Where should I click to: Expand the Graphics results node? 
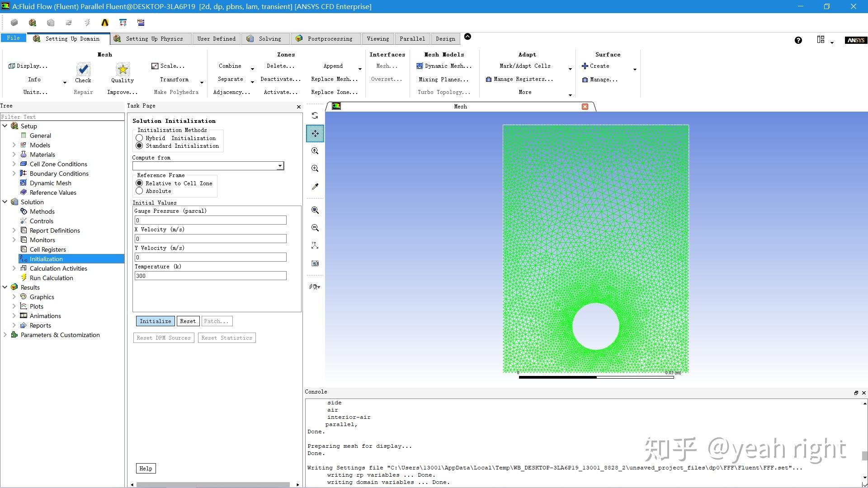coord(14,297)
